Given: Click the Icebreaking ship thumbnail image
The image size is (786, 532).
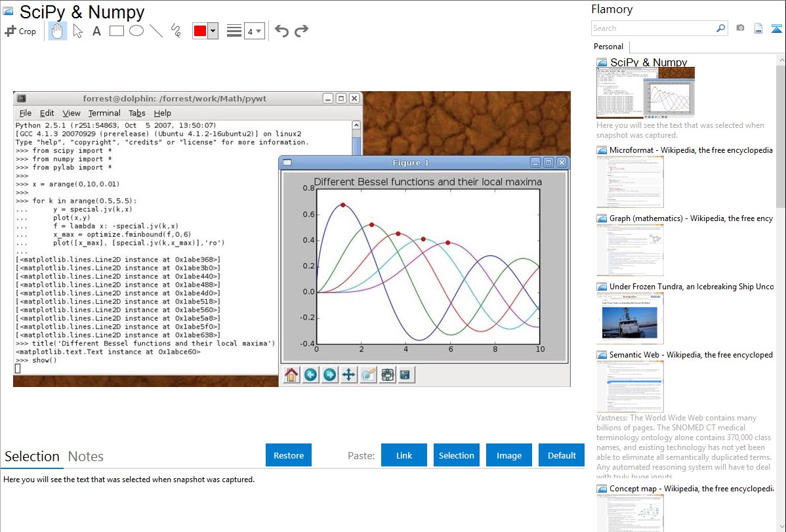Looking at the screenshot, I should [630, 319].
